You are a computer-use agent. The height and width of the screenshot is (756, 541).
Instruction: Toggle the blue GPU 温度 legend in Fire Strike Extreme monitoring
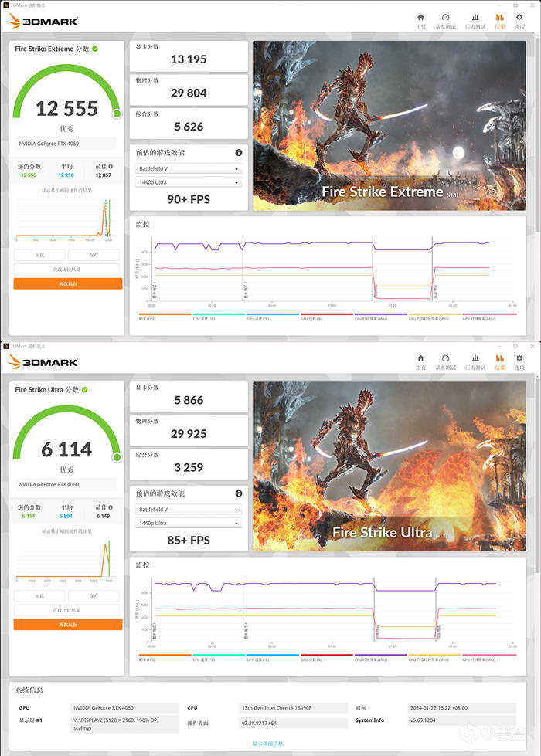(x=273, y=317)
